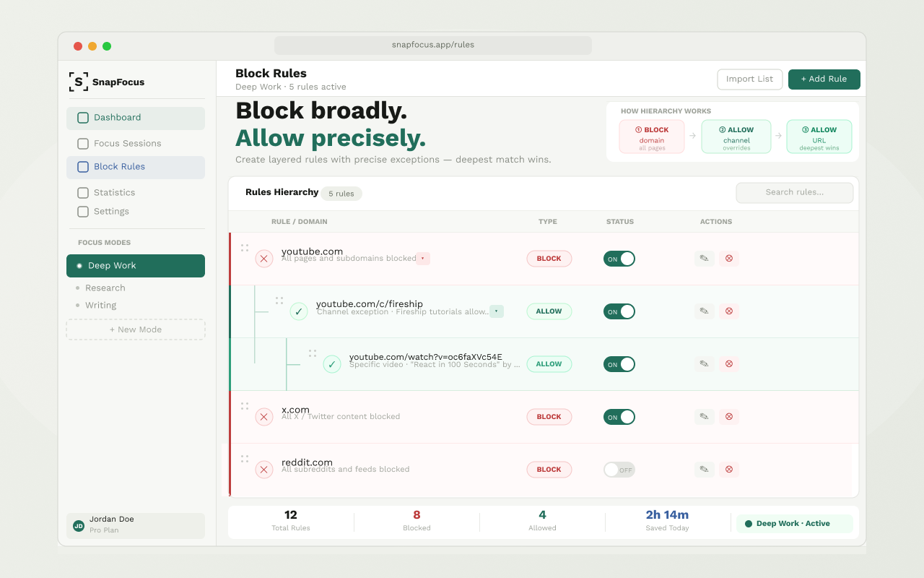Viewport: 924px width, 578px height.
Task: Select Block Rules in the sidebar
Action: point(136,167)
